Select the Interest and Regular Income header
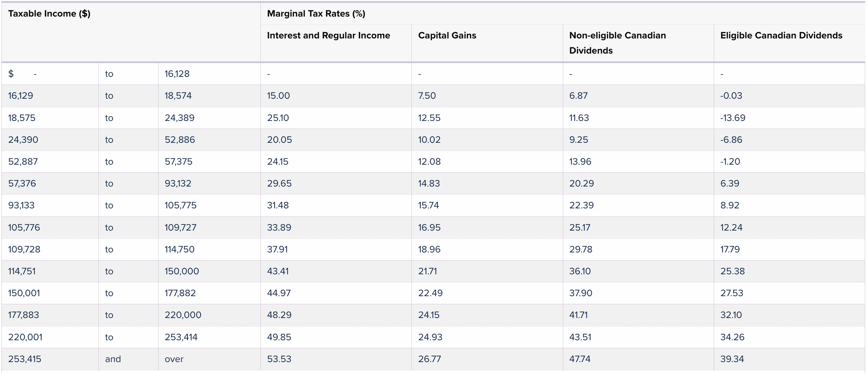Image resolution: width=868 pixels, height=373 pixels. click(x=328, y=36)
